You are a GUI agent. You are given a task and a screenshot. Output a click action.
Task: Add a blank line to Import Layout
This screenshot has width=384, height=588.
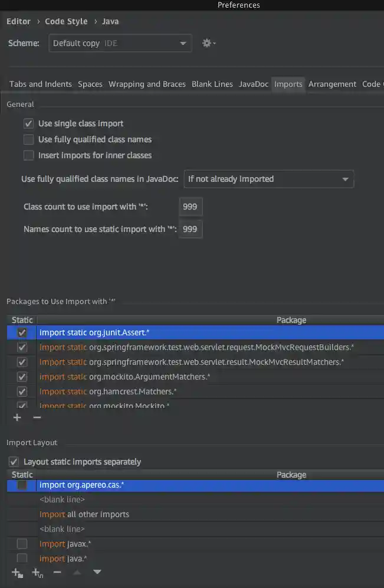(x=37, y=572)
